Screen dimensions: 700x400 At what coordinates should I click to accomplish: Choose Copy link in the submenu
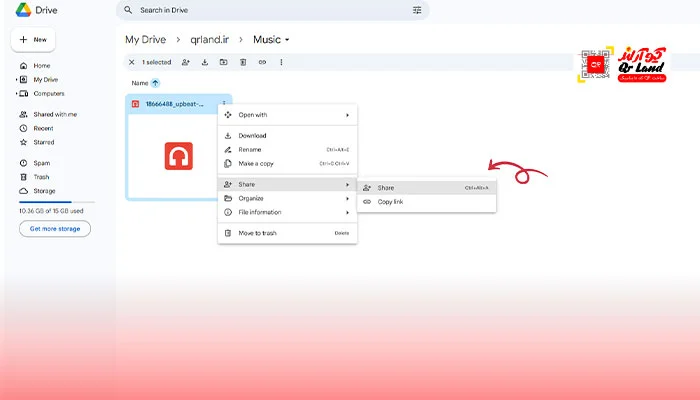pos(390,202)
